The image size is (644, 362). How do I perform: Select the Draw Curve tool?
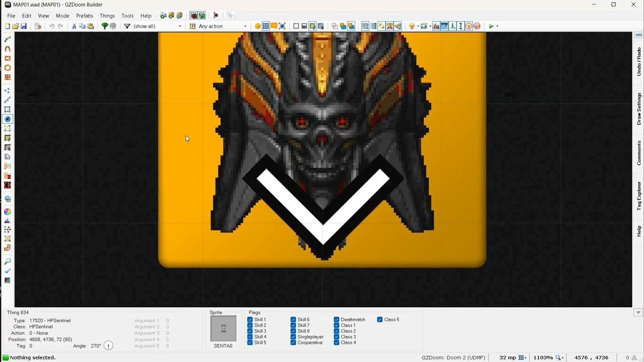click(7, 49)
